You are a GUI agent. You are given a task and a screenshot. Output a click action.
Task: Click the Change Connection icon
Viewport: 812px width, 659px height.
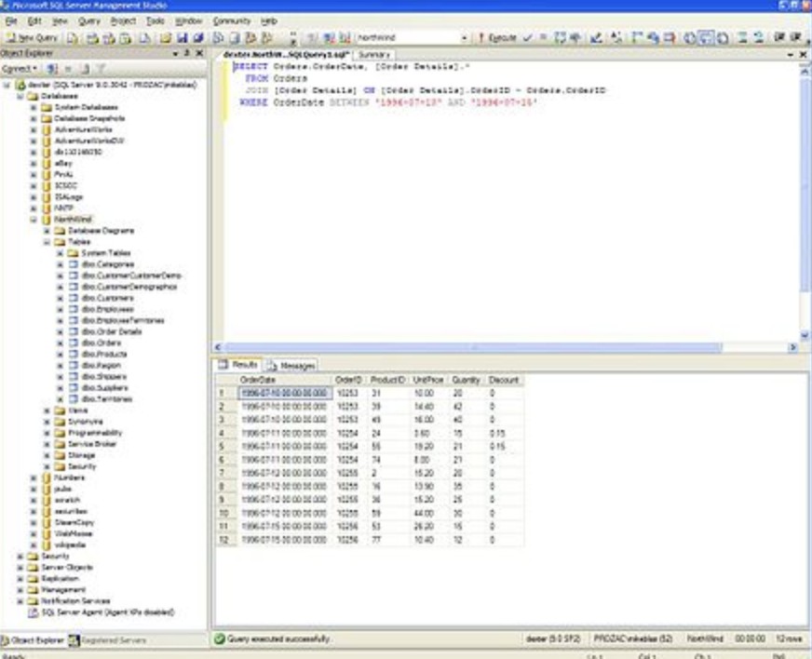(x=345, y=37)
